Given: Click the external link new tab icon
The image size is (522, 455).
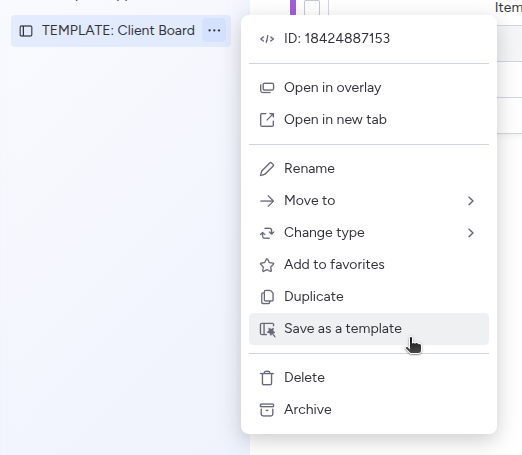Looking at the screenshot, I should [x=267, y=120].
